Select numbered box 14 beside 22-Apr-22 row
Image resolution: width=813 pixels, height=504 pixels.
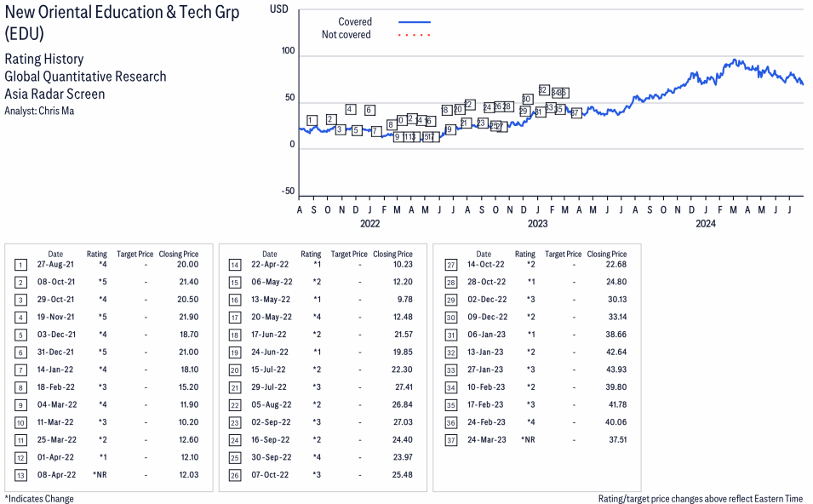[x=235, y=264]
